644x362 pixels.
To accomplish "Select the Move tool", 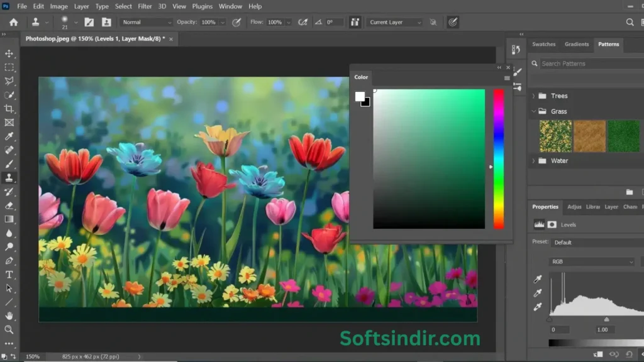I will pos(9,53).
